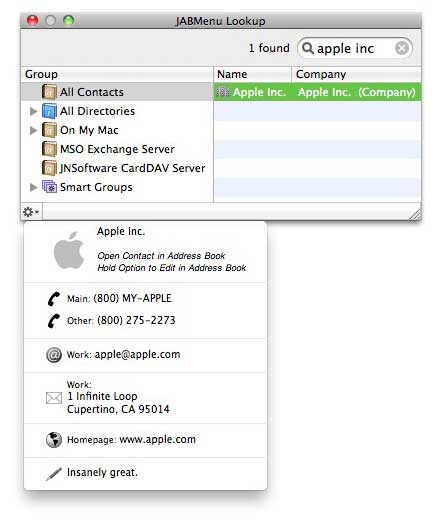Viewport: 440px width, 520px height.
Task: Select the Main: (800) MY-APPLE menu entry
Action: (145, 298)
